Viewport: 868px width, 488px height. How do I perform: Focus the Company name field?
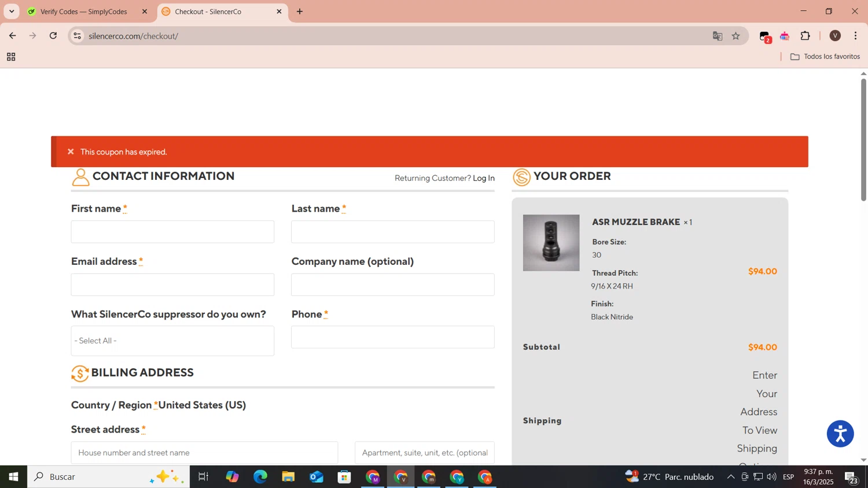pos(393,284)
